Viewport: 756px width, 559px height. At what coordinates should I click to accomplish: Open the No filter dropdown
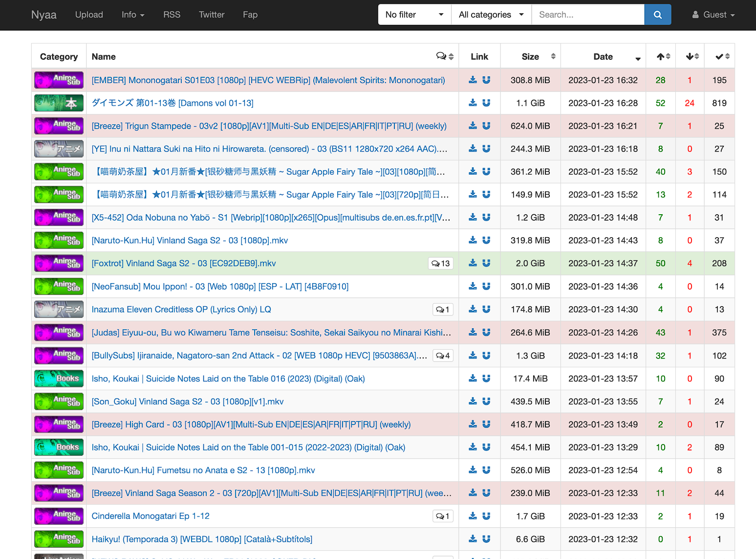click(x=414, y=15)
